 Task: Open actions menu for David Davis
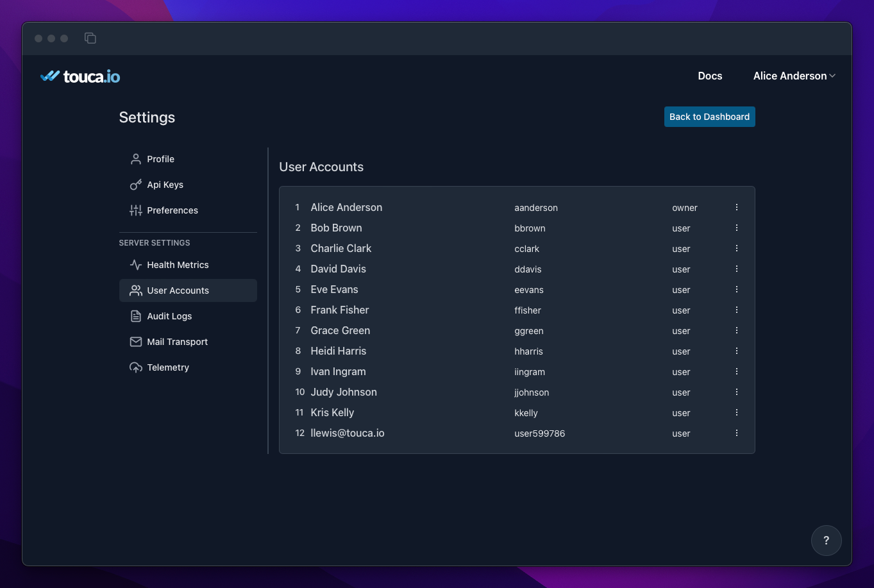737,269
